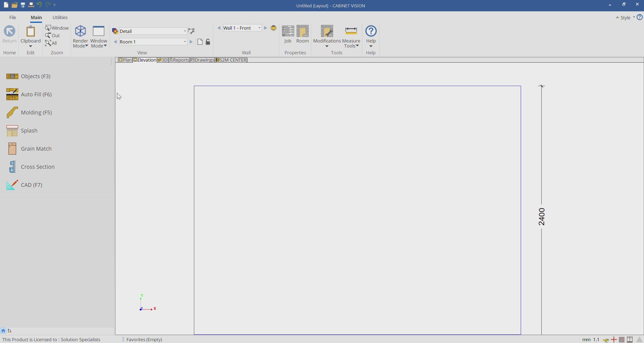This screenshot has height=343, width=644.
Task: Click the Zoom Window button
Action: [57, 28]
